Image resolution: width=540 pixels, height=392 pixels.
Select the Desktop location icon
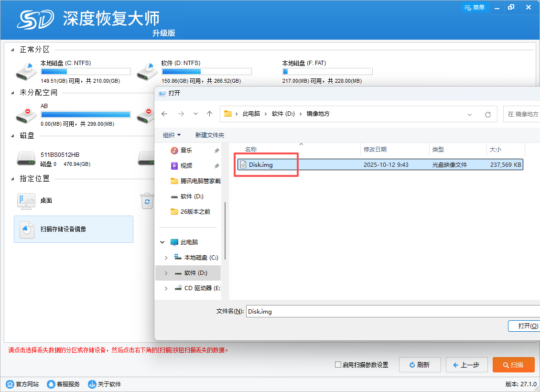coord(26,201)
